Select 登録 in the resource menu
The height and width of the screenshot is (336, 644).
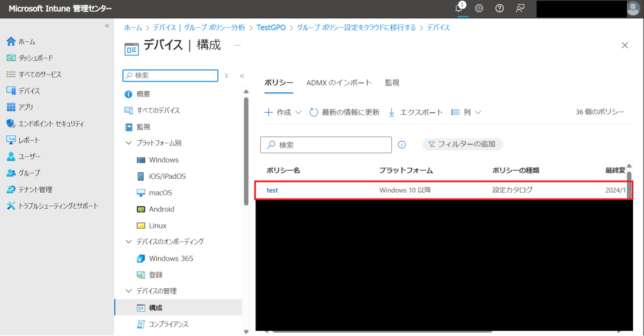pos(150,275)
